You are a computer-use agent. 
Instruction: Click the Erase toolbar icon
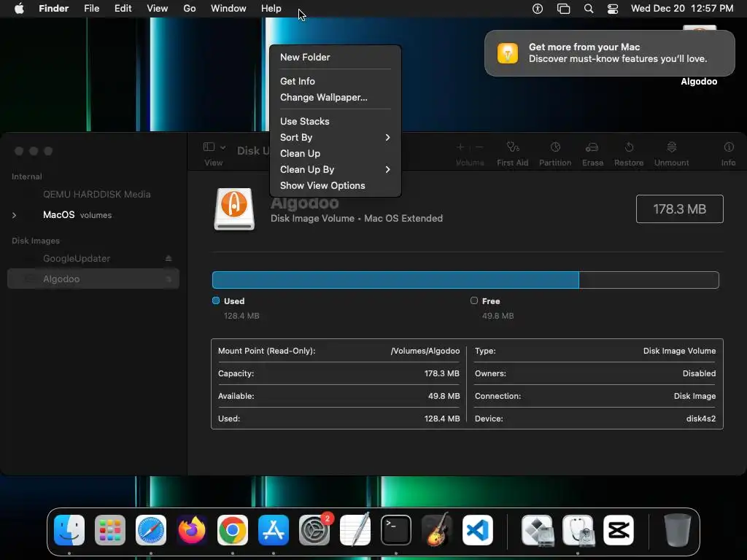coord(592,147)
